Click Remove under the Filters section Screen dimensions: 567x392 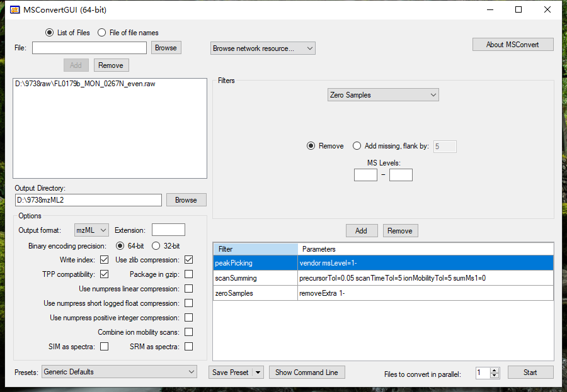[x=400, y=230]
